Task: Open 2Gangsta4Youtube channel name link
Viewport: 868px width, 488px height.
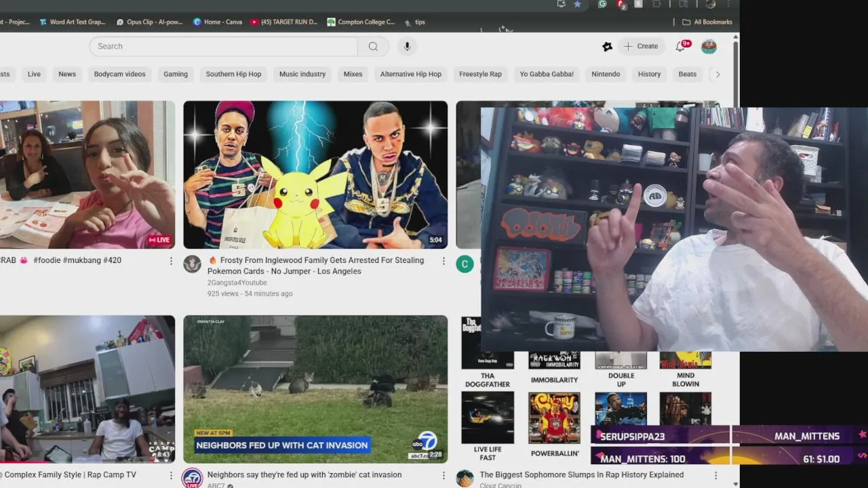Action: [x=237, y=283]
